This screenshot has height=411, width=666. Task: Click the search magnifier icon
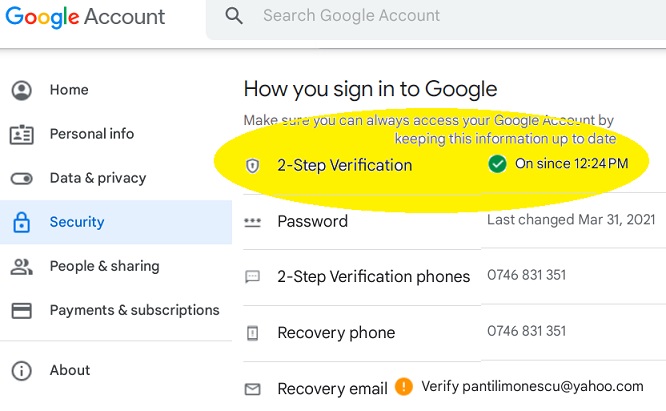point(234,16)
